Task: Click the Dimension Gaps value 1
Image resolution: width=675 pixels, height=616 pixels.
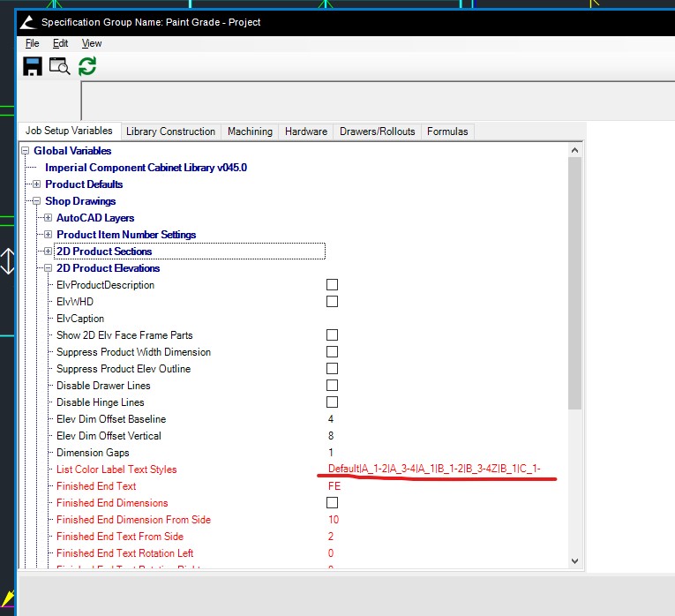Action: point(331,453)
